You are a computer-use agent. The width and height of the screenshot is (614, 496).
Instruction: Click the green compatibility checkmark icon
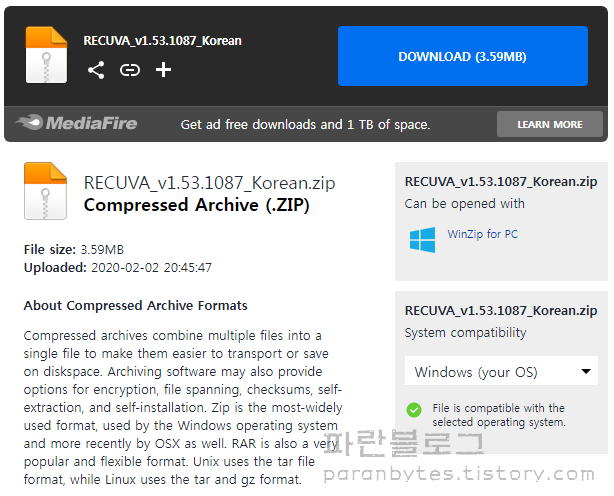coord(414,410)
